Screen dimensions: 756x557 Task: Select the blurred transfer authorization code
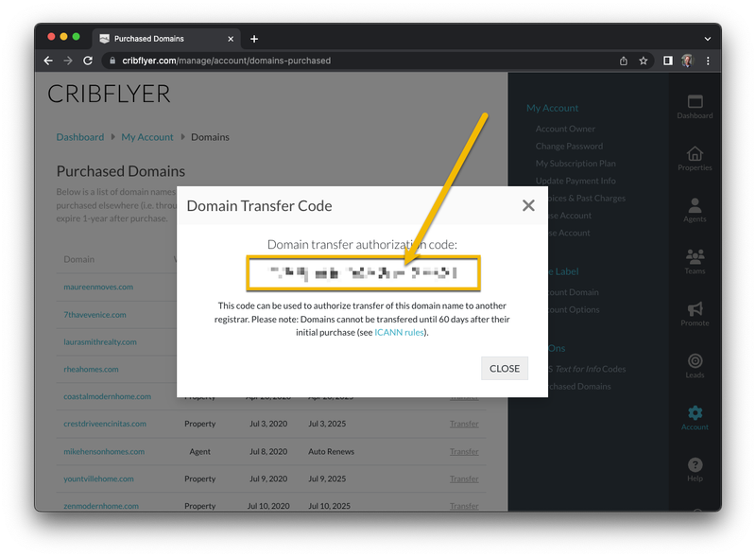pyautogui.click(x=364, y=273)
